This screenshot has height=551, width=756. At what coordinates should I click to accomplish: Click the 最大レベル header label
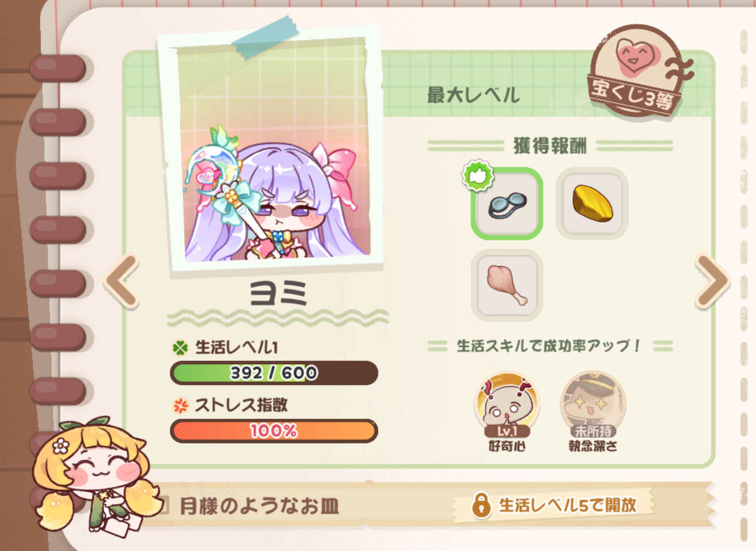pyautogui.click(x=473, y=95)
